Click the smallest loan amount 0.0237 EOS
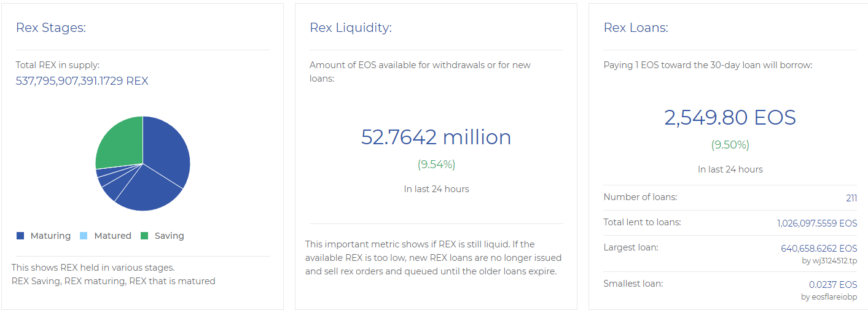 click(833, 285)
